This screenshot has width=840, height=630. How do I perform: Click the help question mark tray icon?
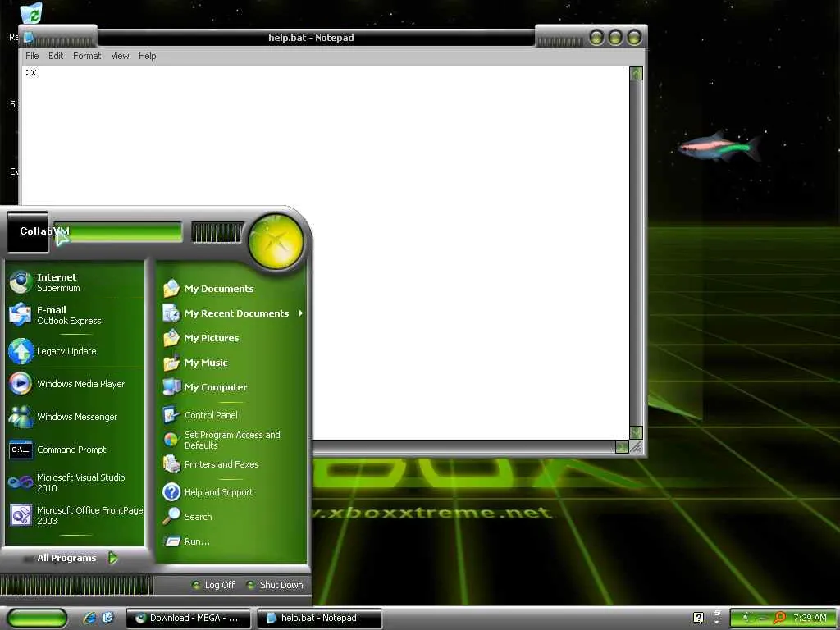698,618
